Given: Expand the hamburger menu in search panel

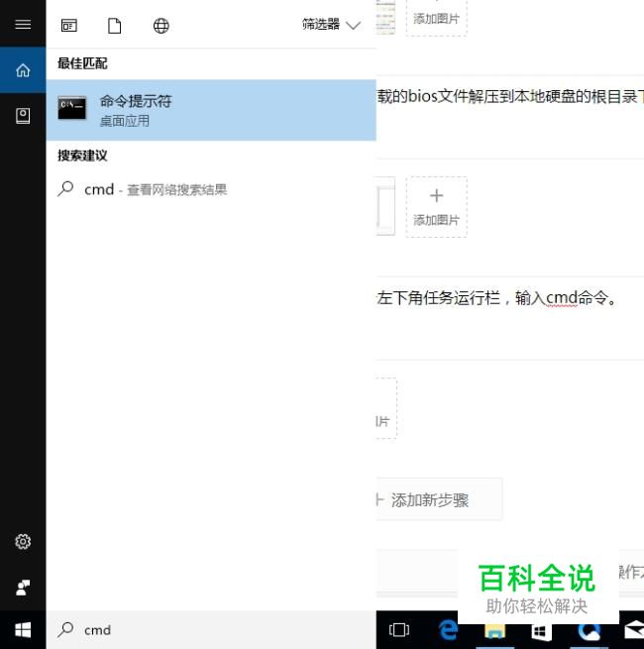Looking at the screenshot, I should coord(23,24).
